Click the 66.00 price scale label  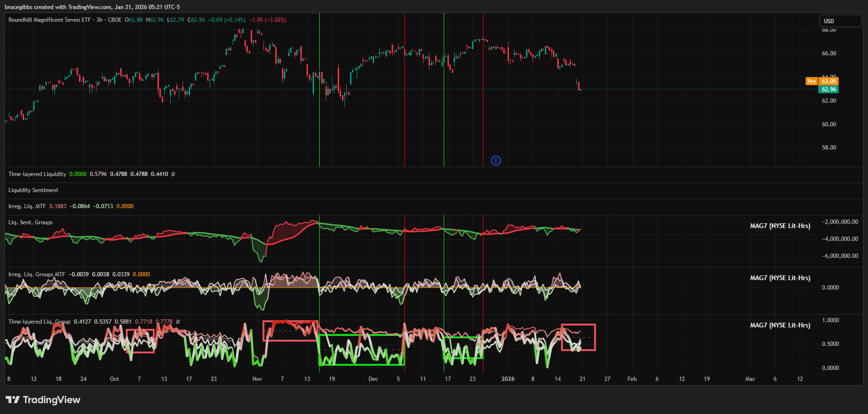coord(829,53)
